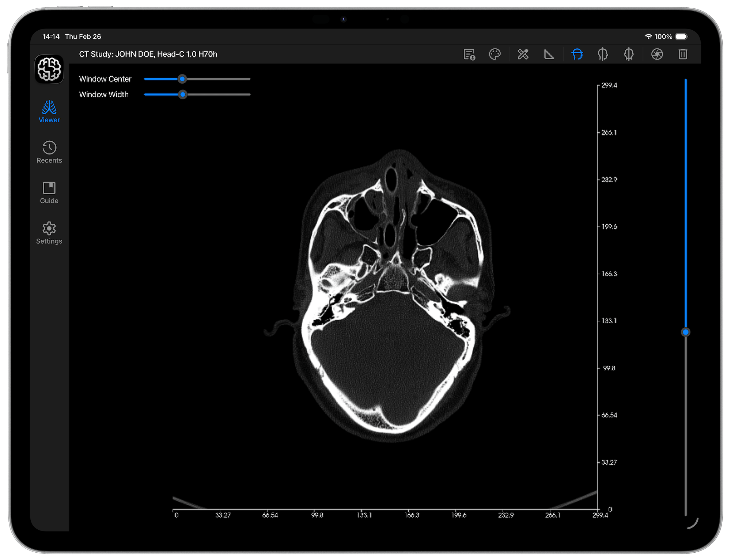Click the vertical slice slider thumb
Viewport: 731px width, 560px height.
(x=686, y=332)
